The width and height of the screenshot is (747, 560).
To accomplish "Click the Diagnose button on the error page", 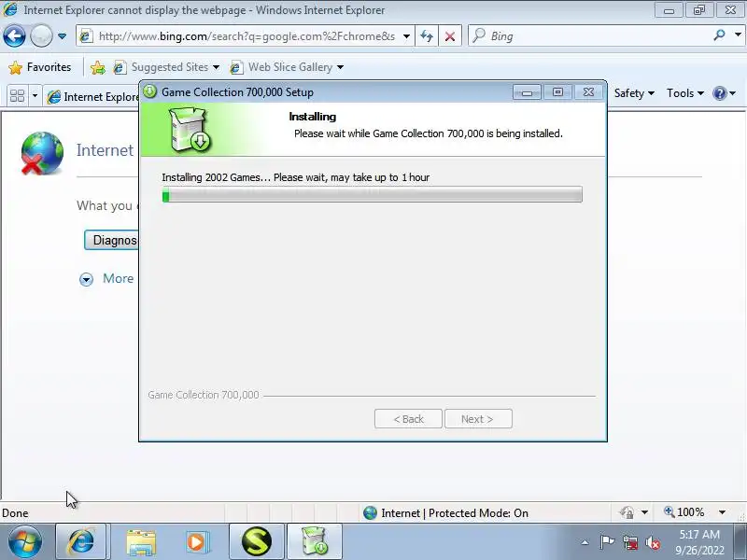I will pyautogui.click(x=111, y=240).
